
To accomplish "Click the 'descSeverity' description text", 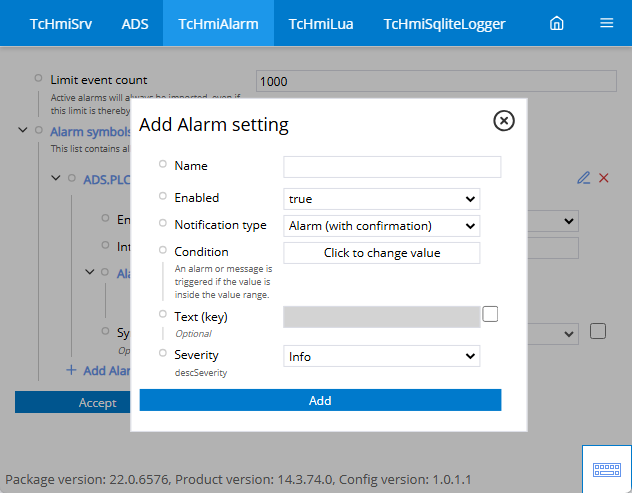I will pyautogui.click(x=201, y=372).
